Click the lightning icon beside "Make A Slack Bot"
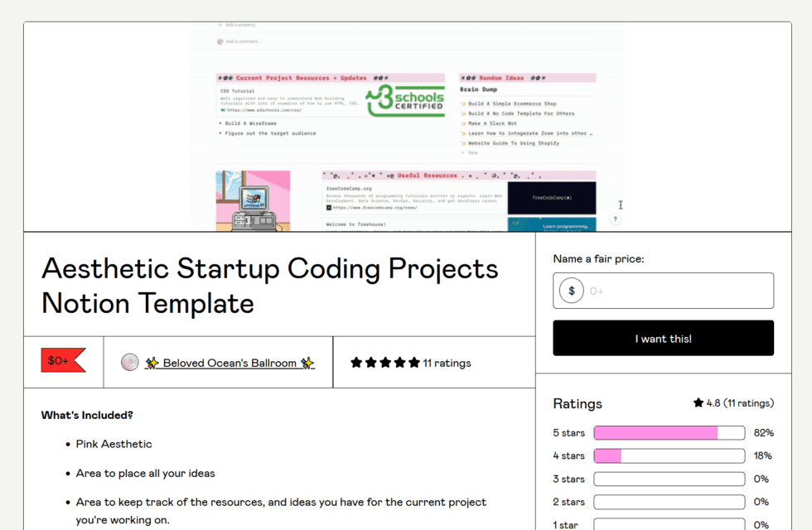812x530 pixels. (x=463, y=123)
